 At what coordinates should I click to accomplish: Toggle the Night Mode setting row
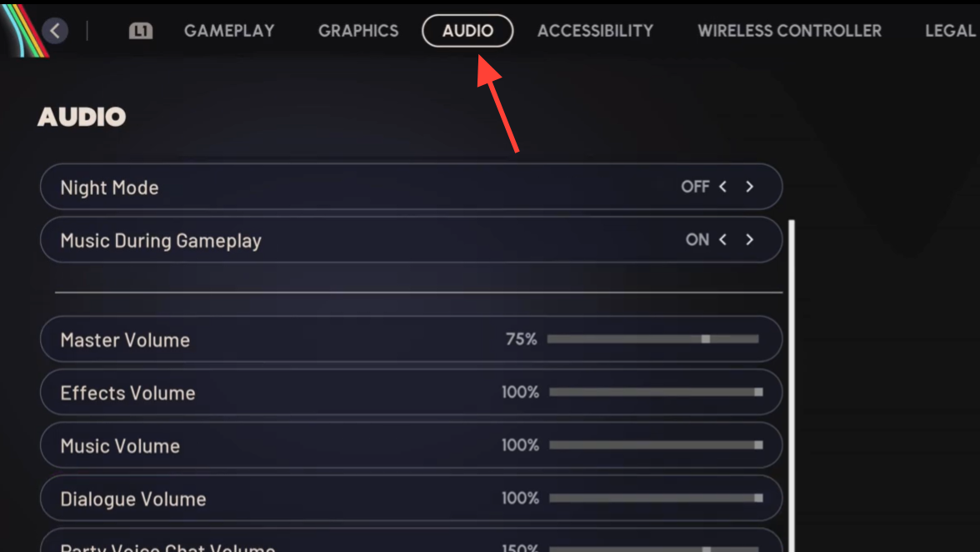tap(411, 187)
